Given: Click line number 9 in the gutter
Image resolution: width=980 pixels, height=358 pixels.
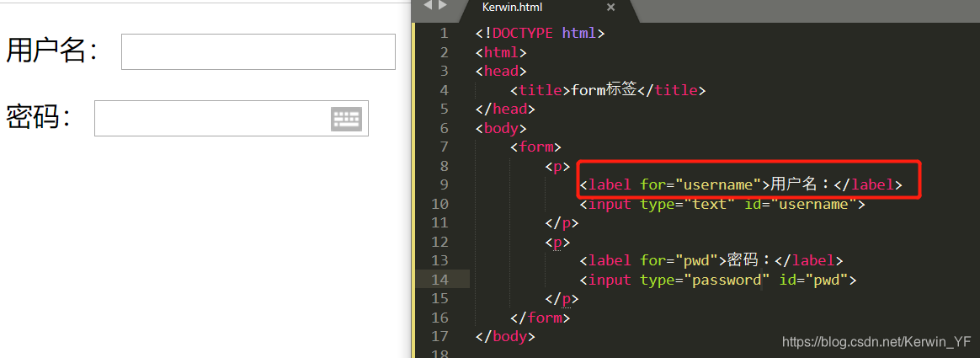Looking at the screenshot, I should click(444, 185).
